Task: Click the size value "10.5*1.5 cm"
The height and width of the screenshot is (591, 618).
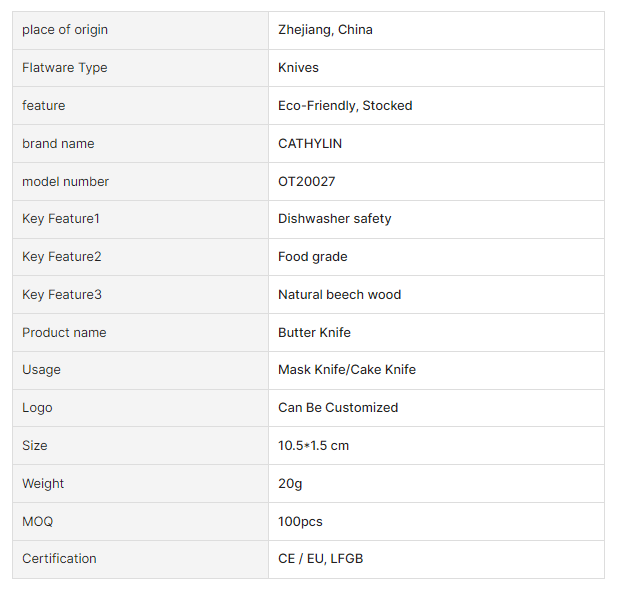Action: [313, 446]
